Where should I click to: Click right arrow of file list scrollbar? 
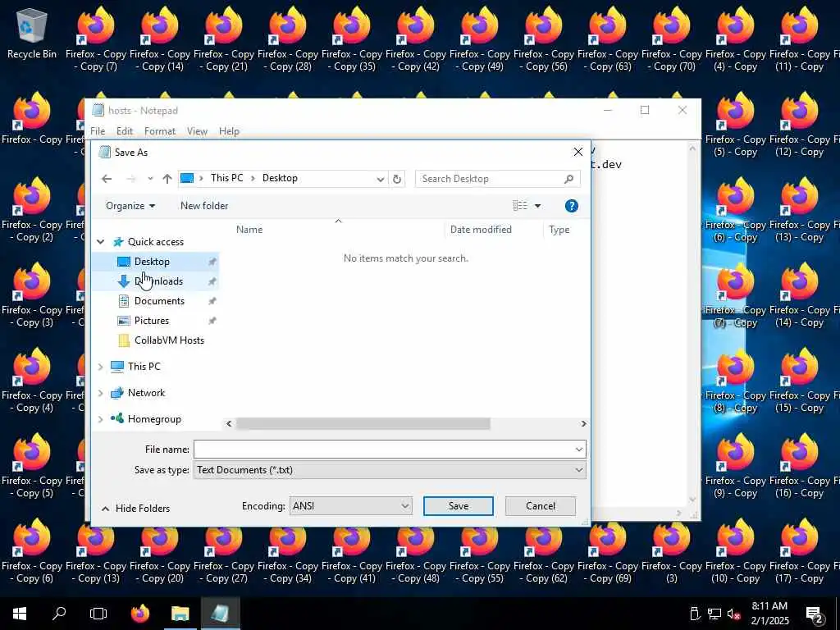point(583,424)
